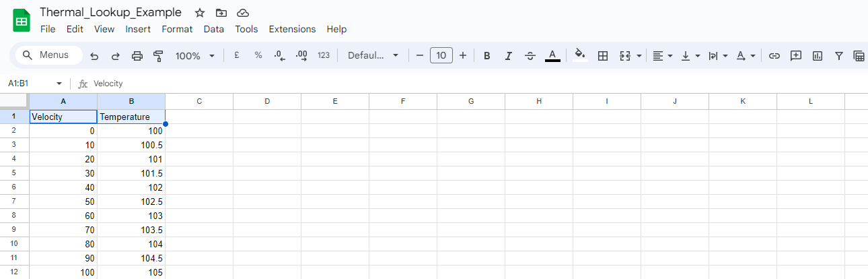Click the Insert link icon
Viewport: 868px width, 279px height.
pyautogui.click(x=774, y=56)
